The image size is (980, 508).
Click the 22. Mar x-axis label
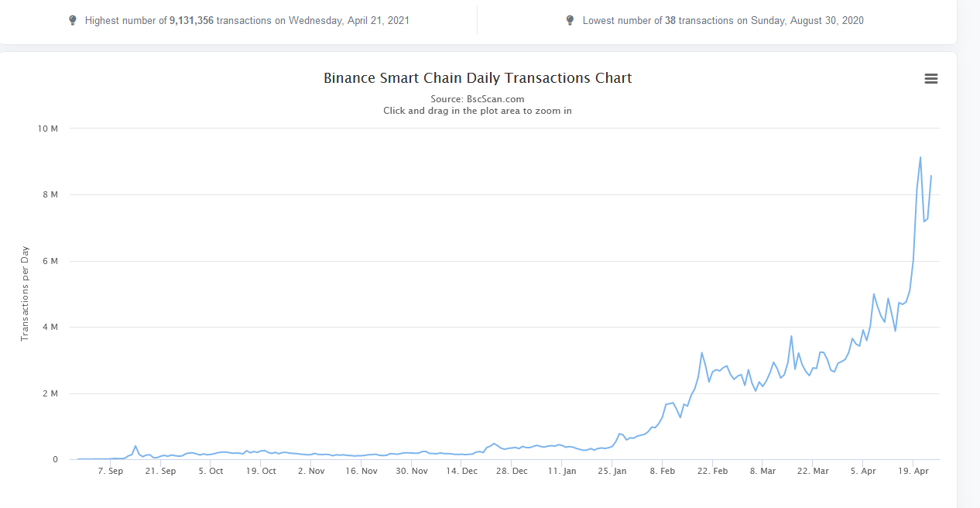(x=812, y=471)
